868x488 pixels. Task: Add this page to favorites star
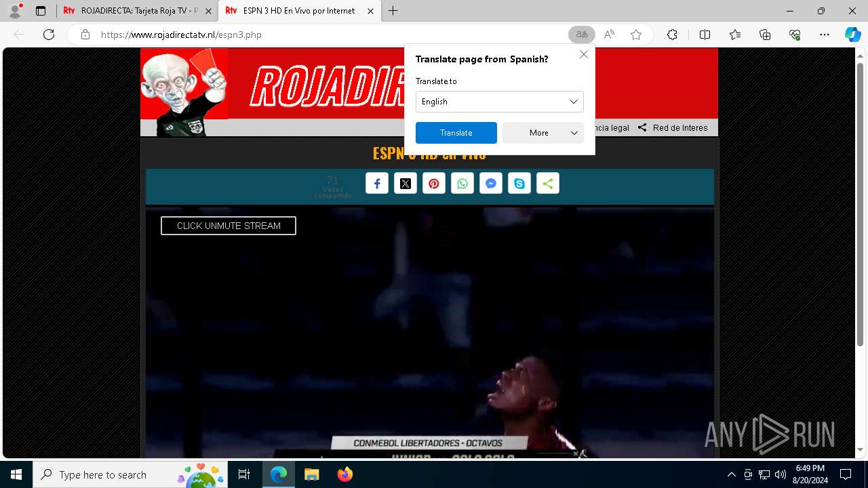[x=636, y=35]
